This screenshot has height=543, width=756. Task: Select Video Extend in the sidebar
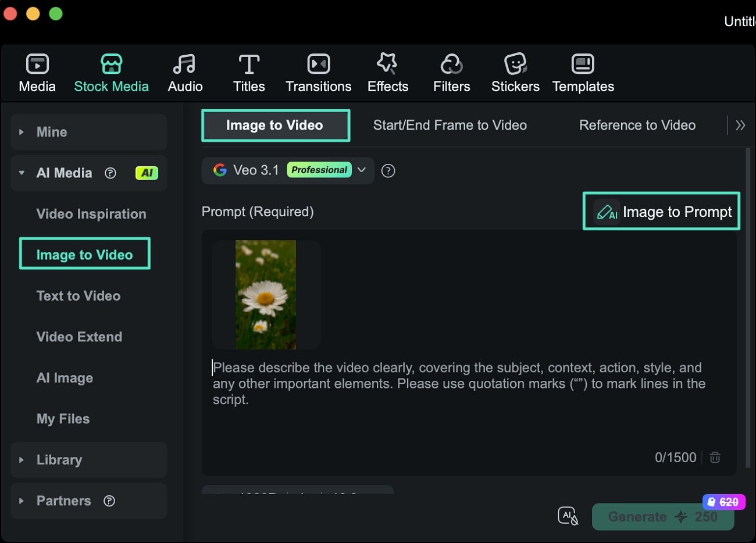coord(79,337)
